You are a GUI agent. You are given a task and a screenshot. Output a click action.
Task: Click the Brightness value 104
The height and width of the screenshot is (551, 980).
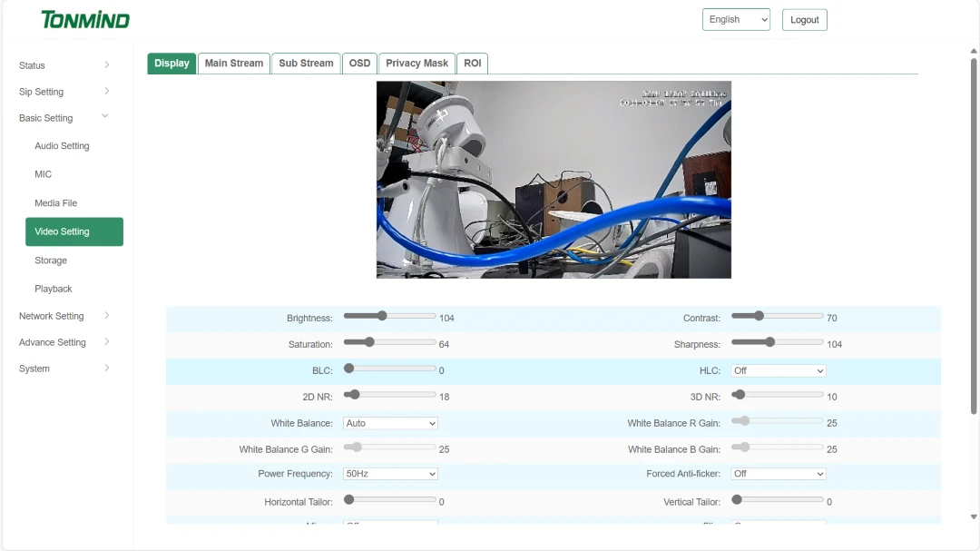tap(446, 318)
